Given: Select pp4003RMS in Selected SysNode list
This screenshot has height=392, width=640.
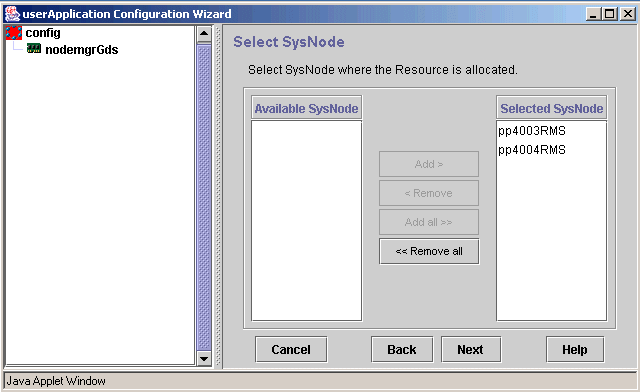Looking at the screenshot, I should point(532,131).
